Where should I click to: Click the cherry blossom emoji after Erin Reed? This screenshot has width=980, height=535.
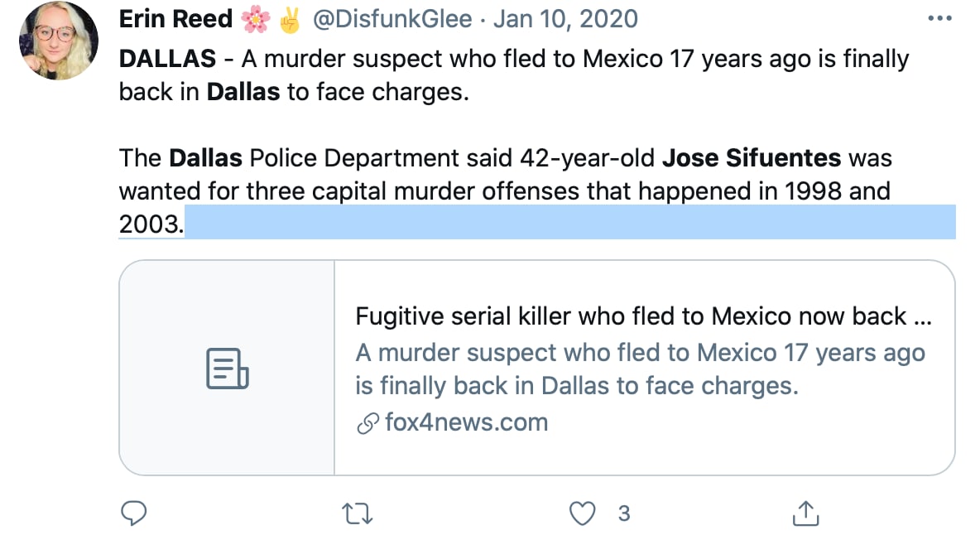255,20
